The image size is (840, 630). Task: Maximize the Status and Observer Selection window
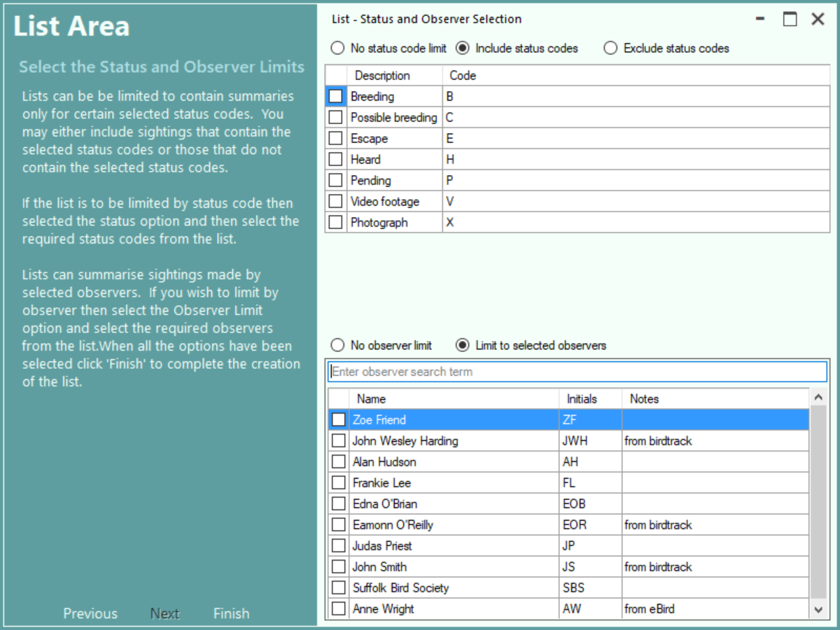[x=790, y=20]
